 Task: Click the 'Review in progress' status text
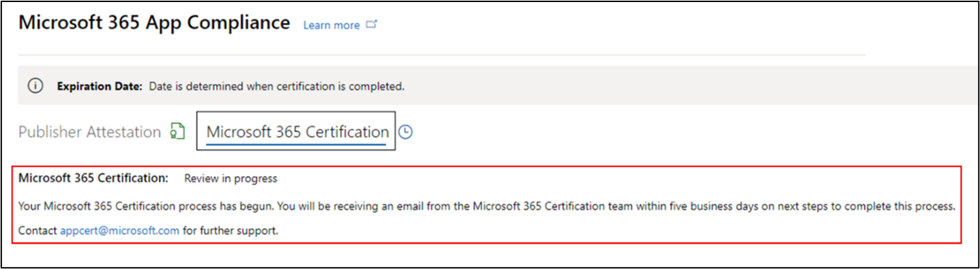231,179
